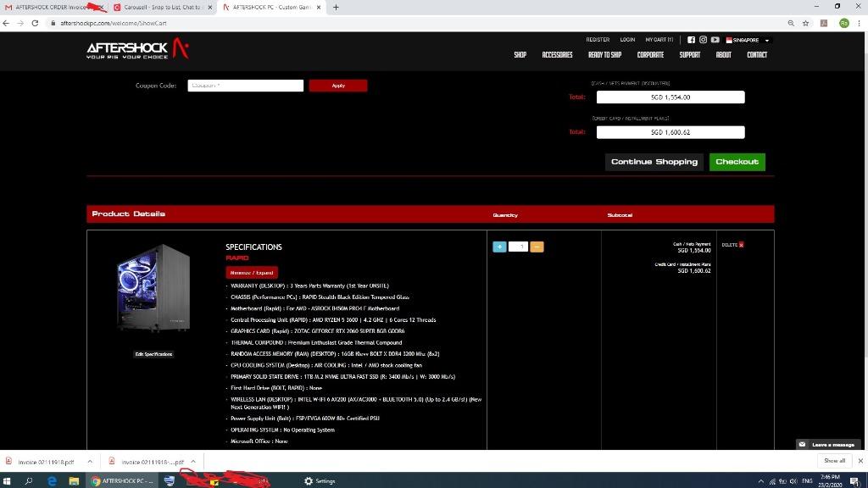Switch to the Carousell browser tab
The width and height of the screenshot is (868, 488).
tap(161, 7)
